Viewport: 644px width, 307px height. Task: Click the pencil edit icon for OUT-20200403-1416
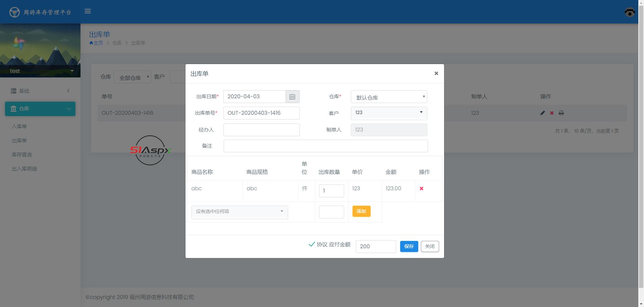point(542,113)
